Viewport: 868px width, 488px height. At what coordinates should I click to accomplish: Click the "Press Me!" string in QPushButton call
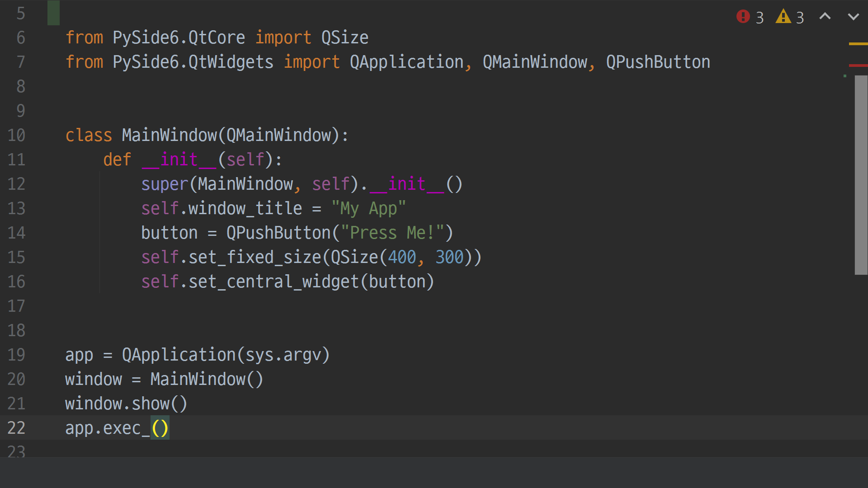[x=392, y=233]
